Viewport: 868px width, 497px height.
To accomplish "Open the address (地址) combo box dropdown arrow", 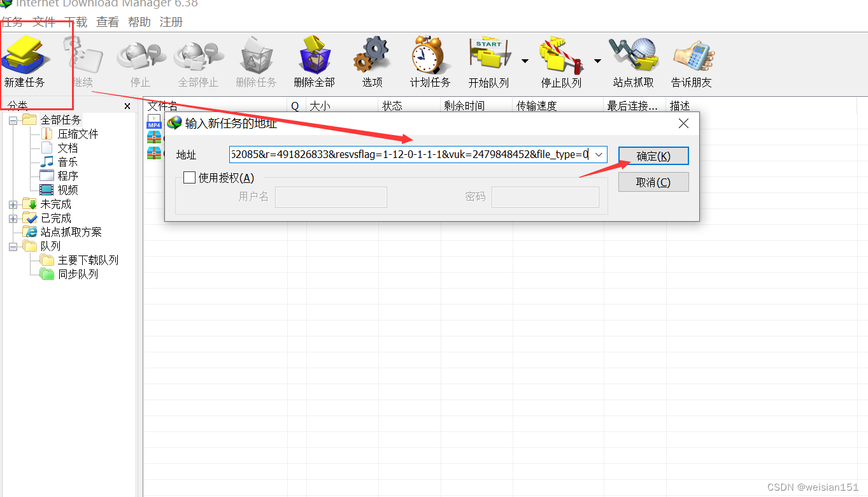I will point(599,154).
